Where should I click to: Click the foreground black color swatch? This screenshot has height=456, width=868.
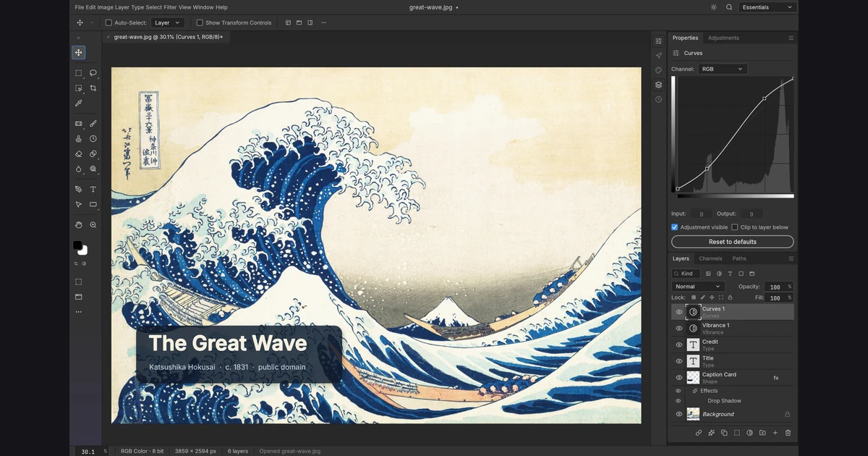pos(77,245)
